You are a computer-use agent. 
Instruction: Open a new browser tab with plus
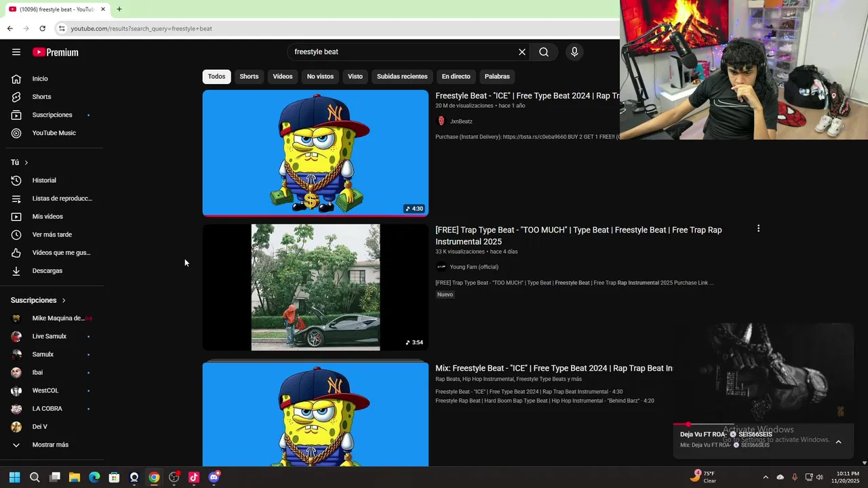119,9
